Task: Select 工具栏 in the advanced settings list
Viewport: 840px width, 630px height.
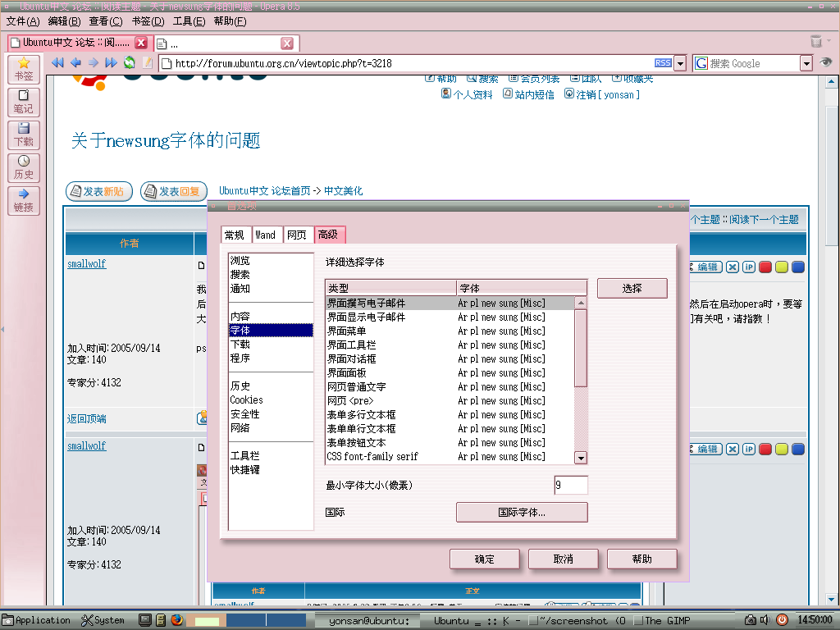Action: click(x=271, y=455)
